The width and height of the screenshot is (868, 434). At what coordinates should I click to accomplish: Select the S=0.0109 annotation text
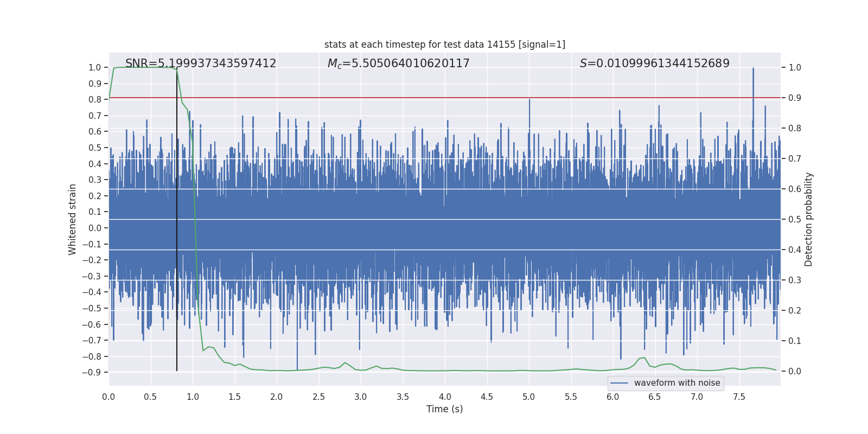point(654,63)
